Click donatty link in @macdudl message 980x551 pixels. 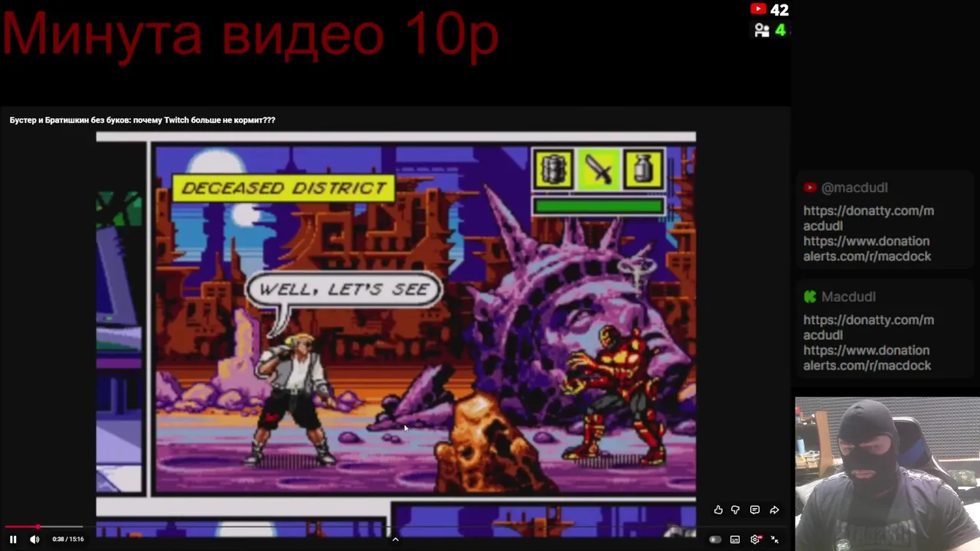point(868,218)
